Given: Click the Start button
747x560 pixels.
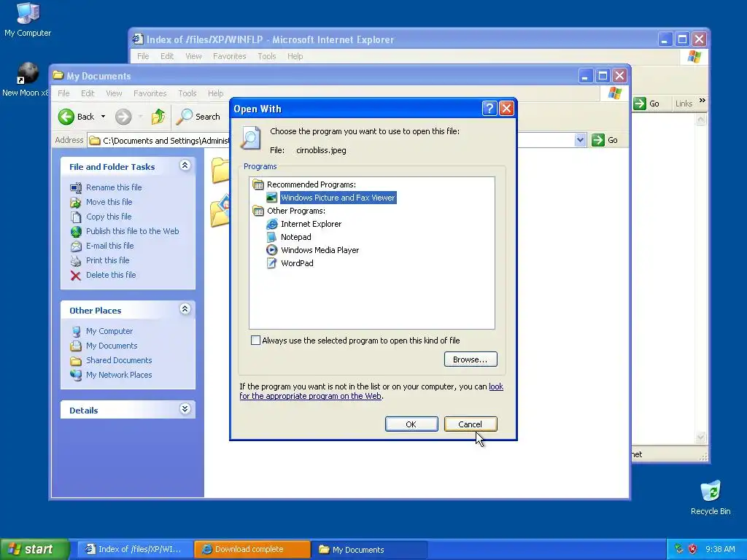Looking at the screenshot, I should tap(34, 549).
